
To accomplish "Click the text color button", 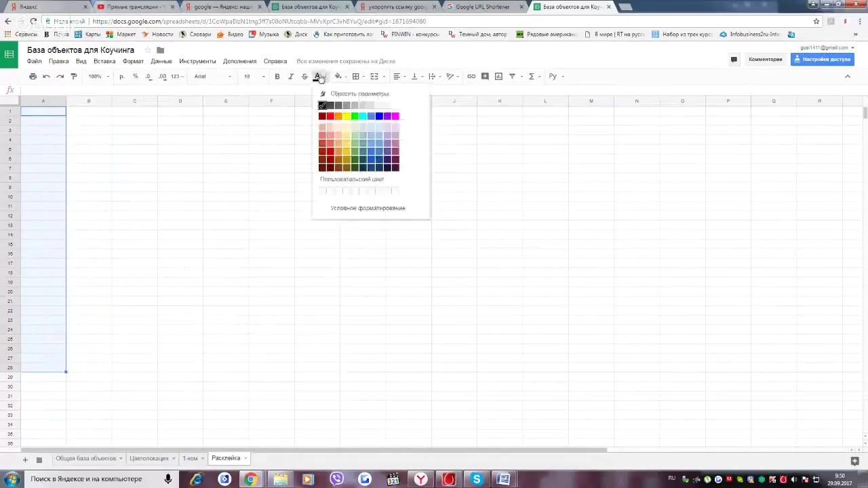I will click(317, 77).
